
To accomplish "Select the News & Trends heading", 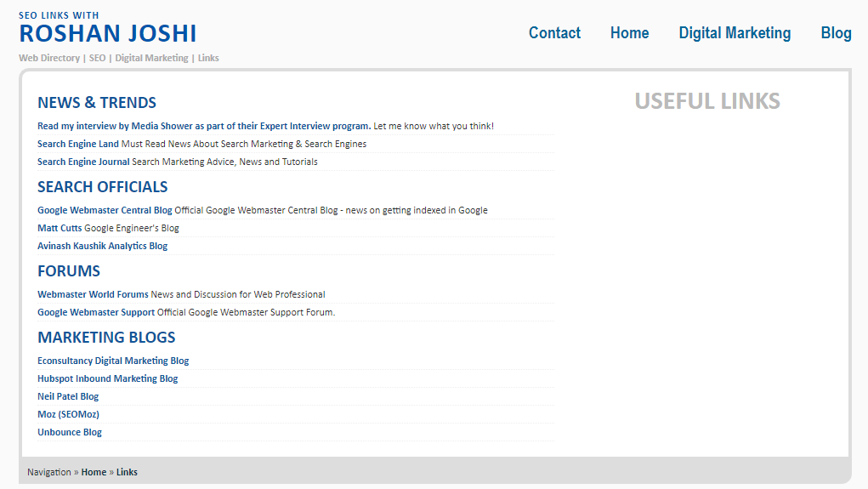I will (x=97, y=102).
